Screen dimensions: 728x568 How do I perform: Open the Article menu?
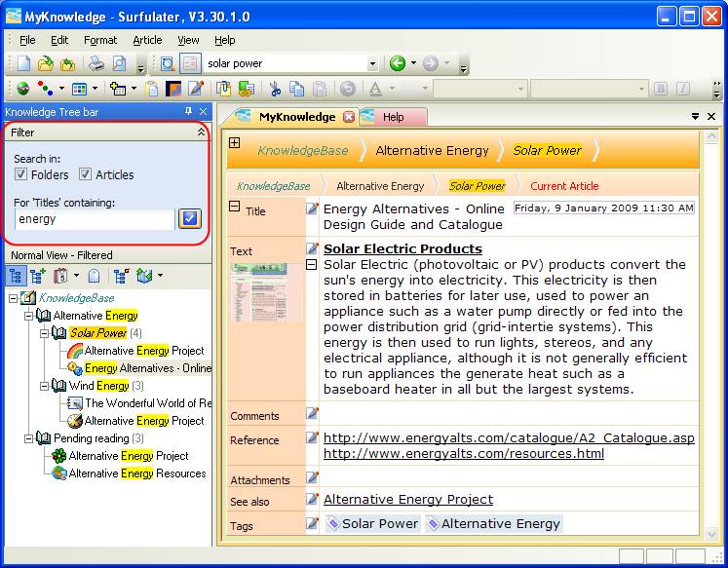click(x=147, y=40)
